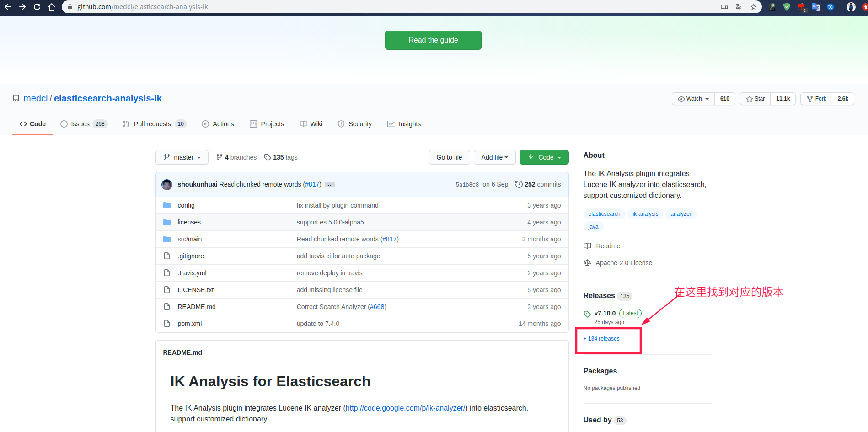Reload the page with the refresh icon
The width and height of the screenshot is (868, 432).
pos(37,7)
